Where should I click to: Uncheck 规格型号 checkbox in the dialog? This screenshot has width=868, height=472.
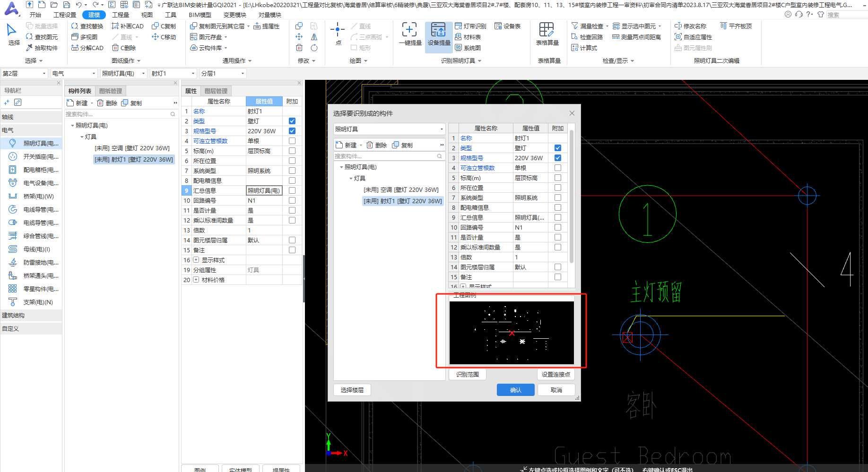pos(558,158)
